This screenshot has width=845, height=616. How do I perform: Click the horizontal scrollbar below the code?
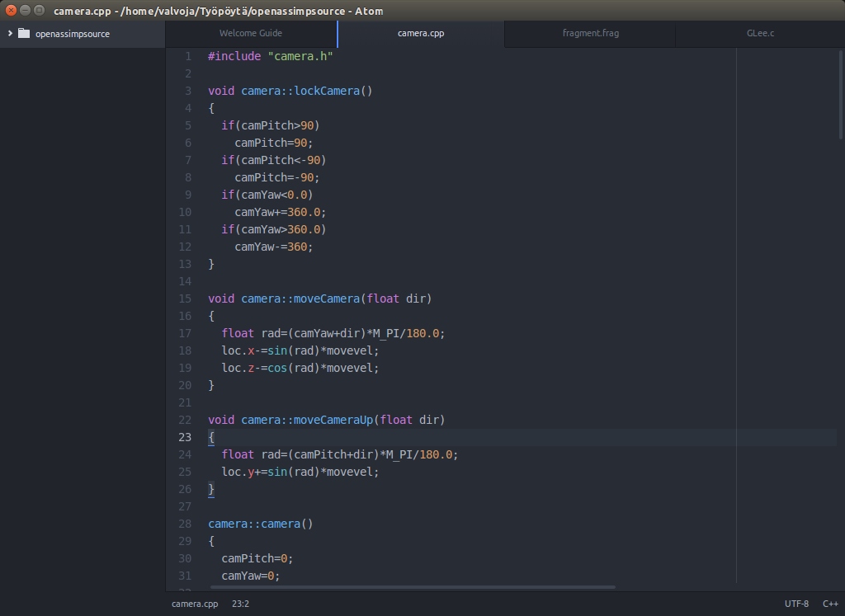tap(413, 587)
